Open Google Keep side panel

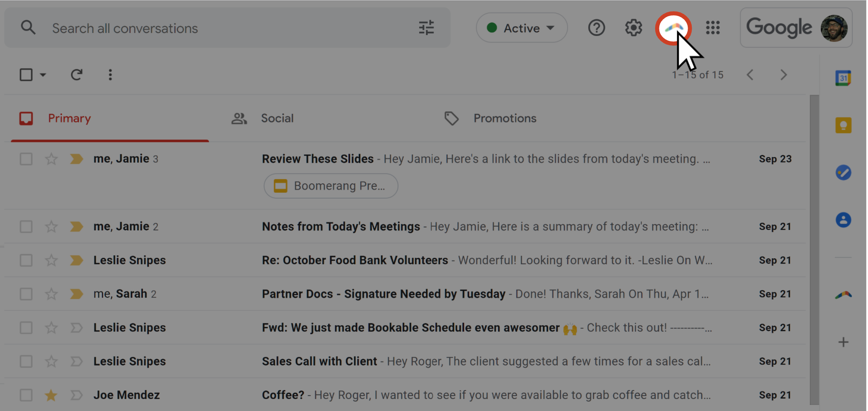(x=843, y=125)
